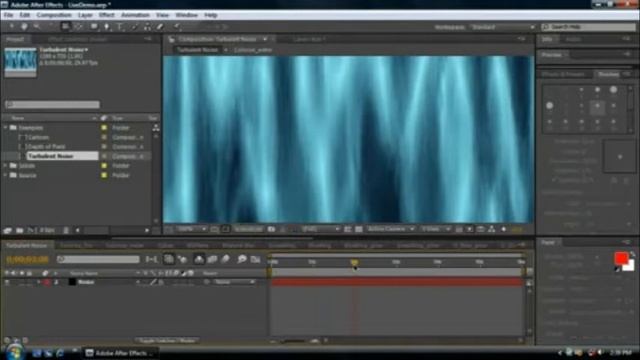Open the Comp Flowchart view icon
This screenshot has height=360, width=640.
point(492,229)
